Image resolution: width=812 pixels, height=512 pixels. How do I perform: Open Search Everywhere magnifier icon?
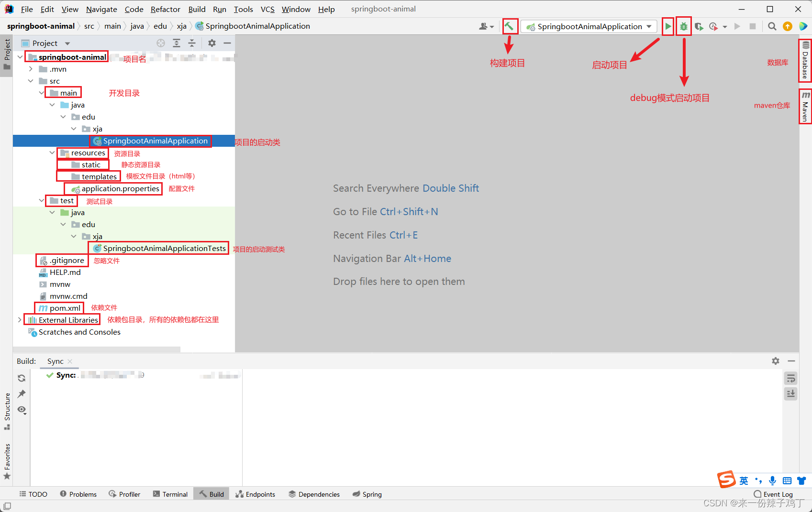click(772, 26)
